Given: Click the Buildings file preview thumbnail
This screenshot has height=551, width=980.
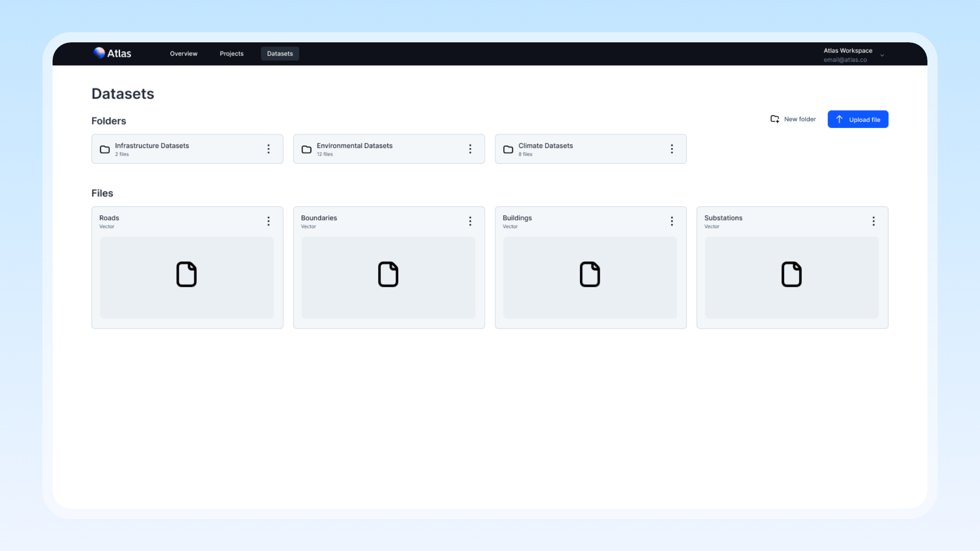Looking at the screenshot, I should [x=590, y=278].
